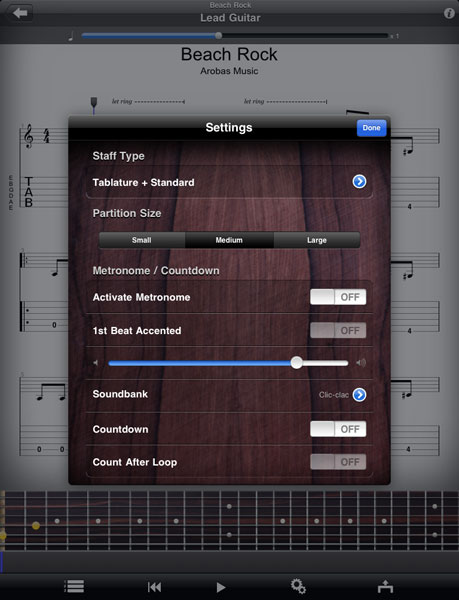The width and height of the screenshot is (459, 600).
Task: Open Soundbank Clic-clac selection arrow
Action: coord(359,395)
